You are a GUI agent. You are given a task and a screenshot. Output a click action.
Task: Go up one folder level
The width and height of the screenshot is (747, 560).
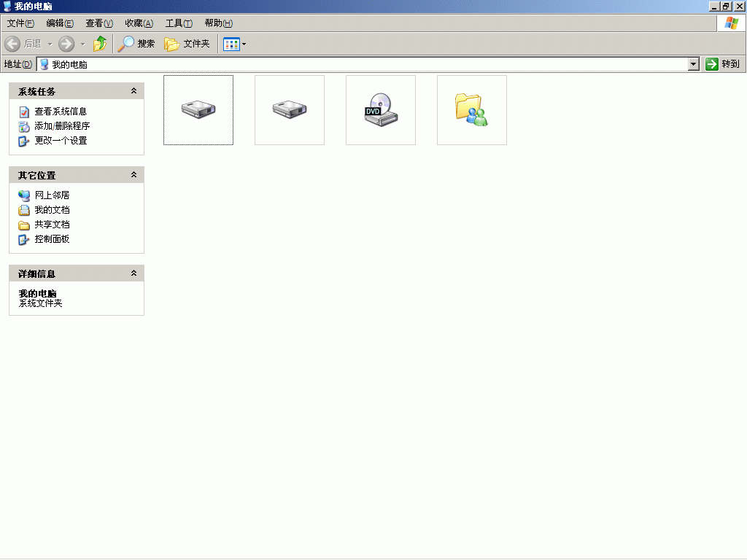coord(99,44)
